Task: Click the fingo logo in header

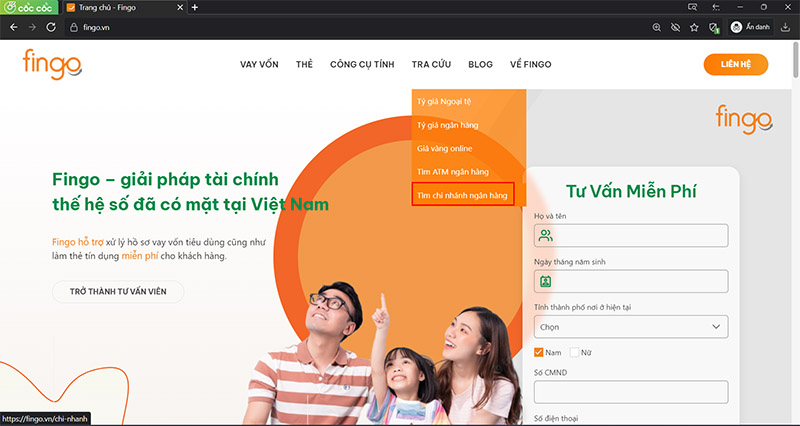Action: pos(52,64)
